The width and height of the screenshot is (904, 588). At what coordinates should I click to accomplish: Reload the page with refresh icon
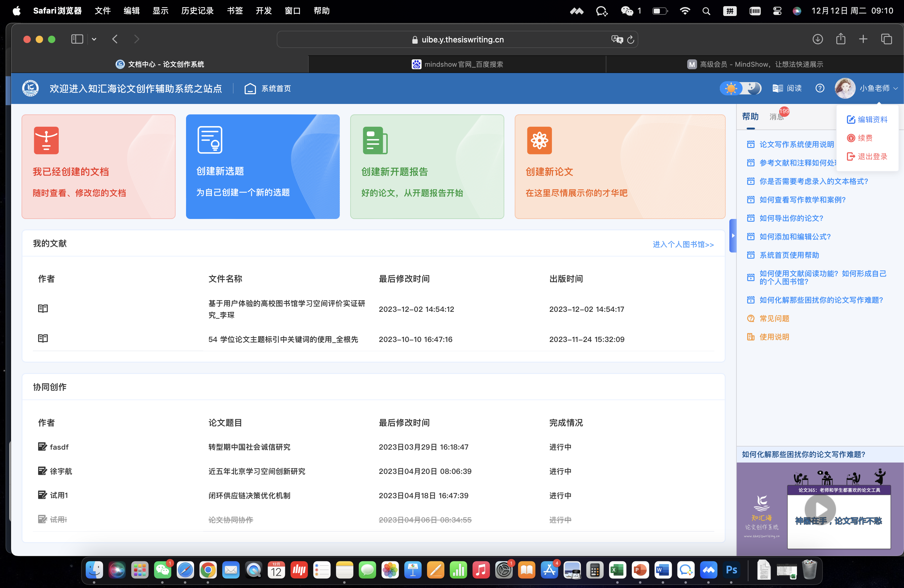point(631,39)
